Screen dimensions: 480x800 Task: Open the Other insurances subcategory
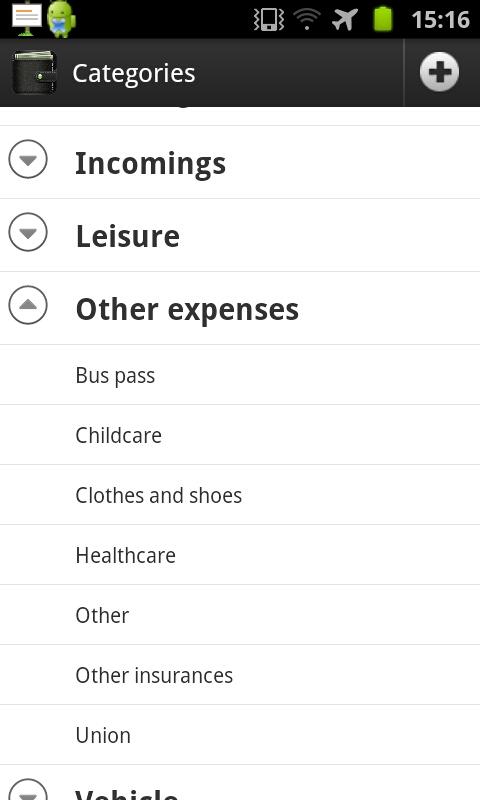tap(240, 675)
